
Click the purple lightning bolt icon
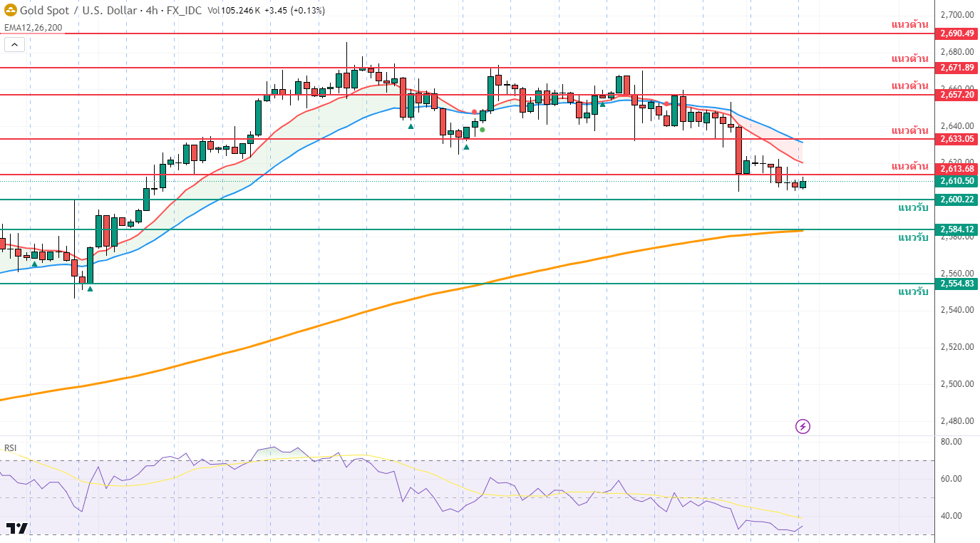tap(803, 427)
